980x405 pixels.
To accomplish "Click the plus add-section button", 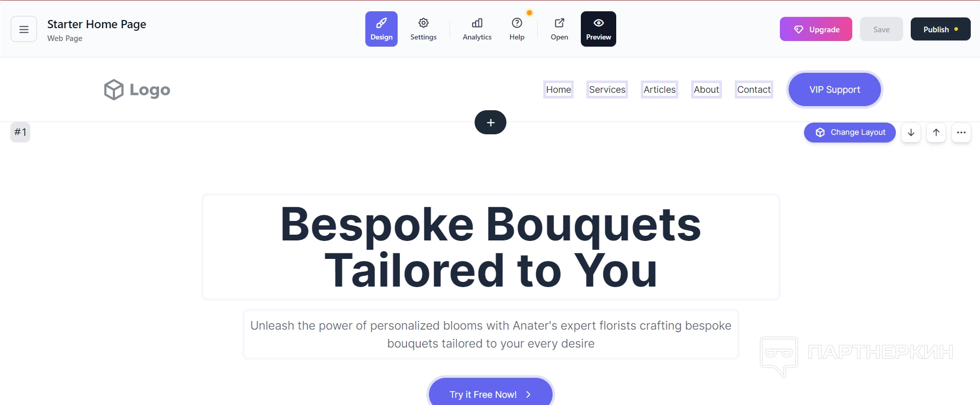I will pos(491,123).
